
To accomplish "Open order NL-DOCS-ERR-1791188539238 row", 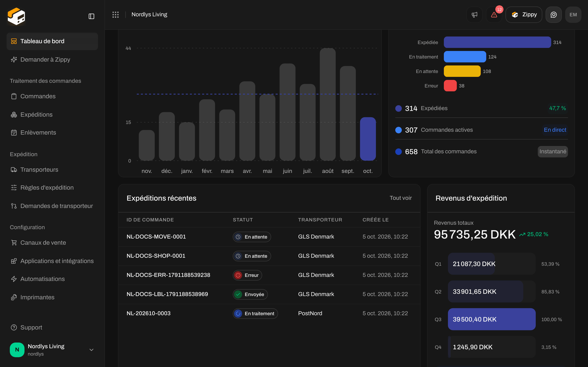I will [x=269, y=275].
